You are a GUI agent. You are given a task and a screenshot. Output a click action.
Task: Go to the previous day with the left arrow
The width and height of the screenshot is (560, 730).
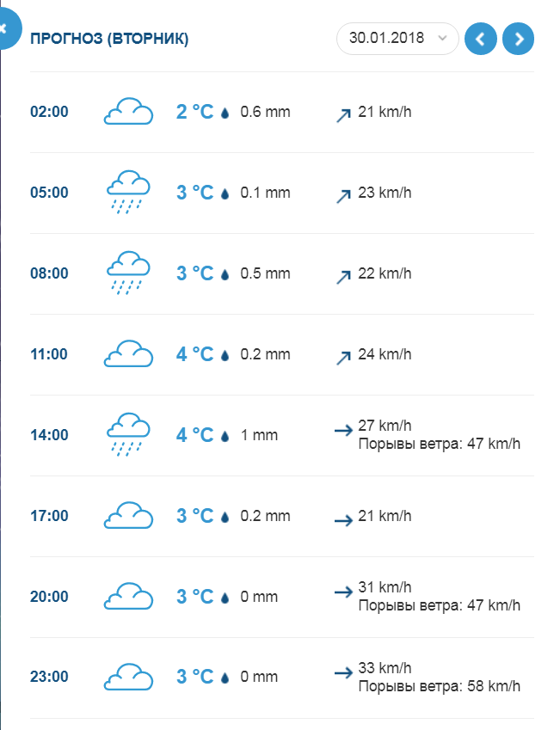coord(481,39)
